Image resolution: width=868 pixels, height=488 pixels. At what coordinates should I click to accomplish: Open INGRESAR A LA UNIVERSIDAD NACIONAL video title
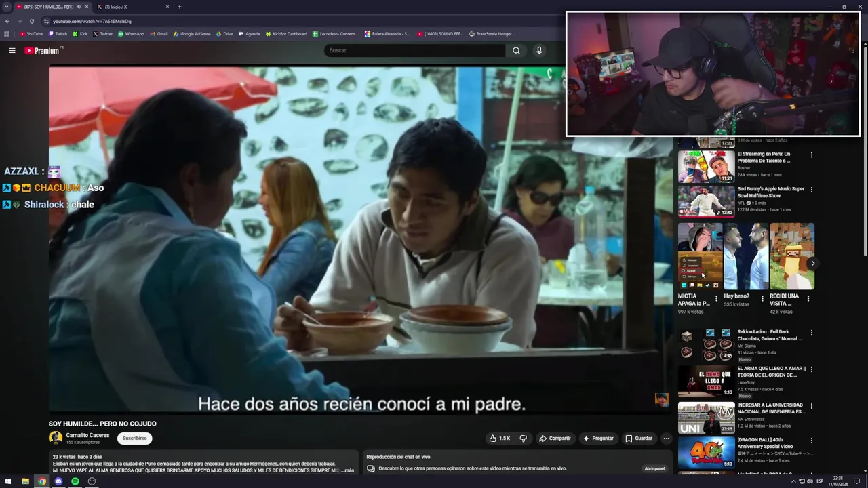point(772,408)
